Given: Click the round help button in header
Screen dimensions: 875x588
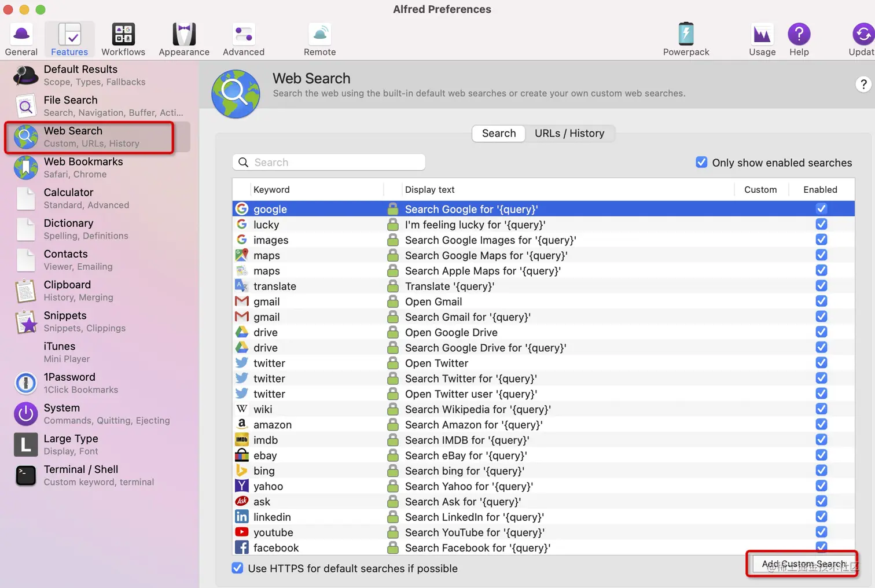Looking at the screenshot, I should coord(863,84).
